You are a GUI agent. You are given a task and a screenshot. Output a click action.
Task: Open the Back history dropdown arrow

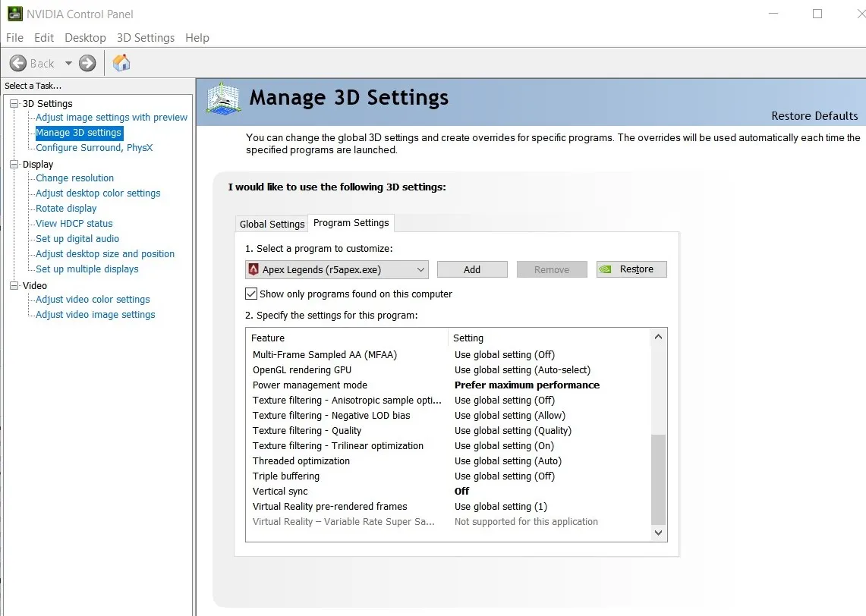click(68, 64)
